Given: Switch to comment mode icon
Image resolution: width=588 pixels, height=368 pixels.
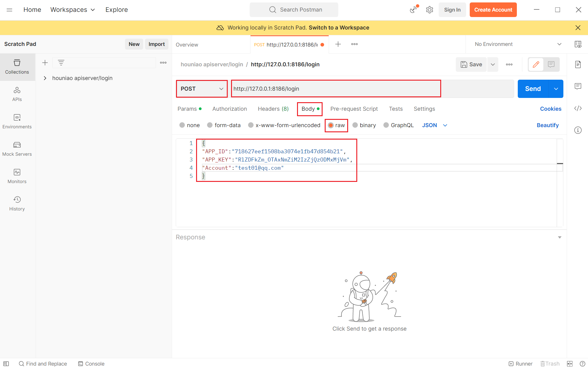Looking at the screenshot, I should pyautogui.click(x=551, y=64).
